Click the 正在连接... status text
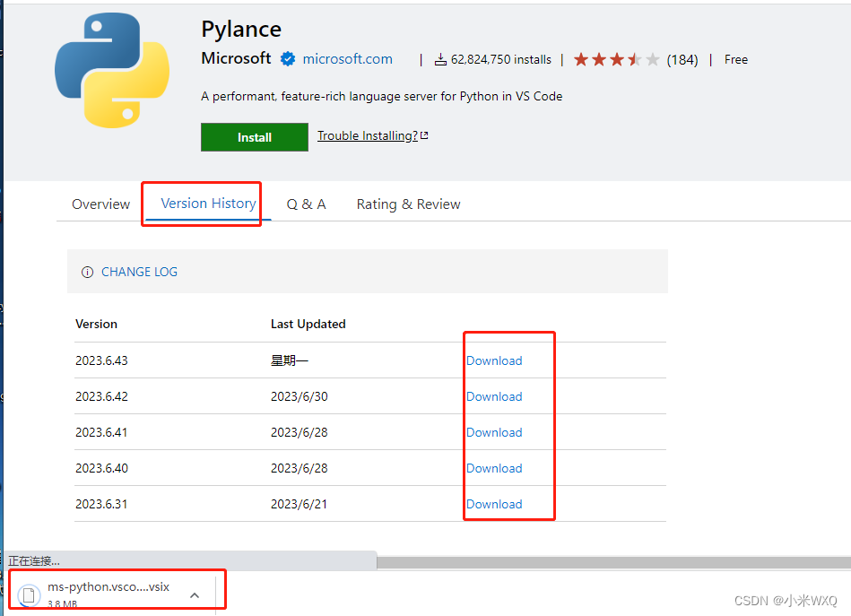 [34, 560]
